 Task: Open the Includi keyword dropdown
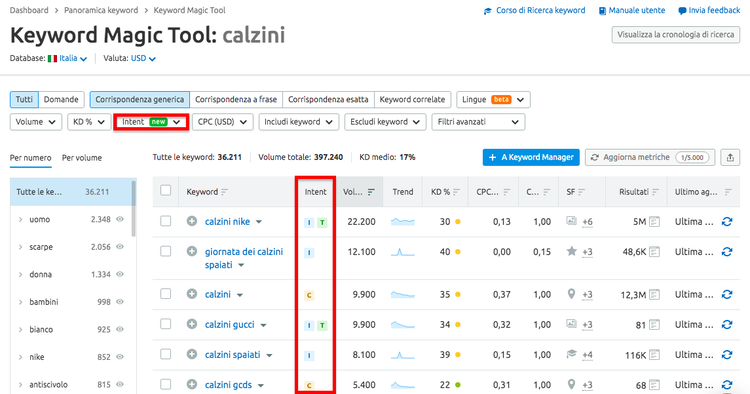298,122
